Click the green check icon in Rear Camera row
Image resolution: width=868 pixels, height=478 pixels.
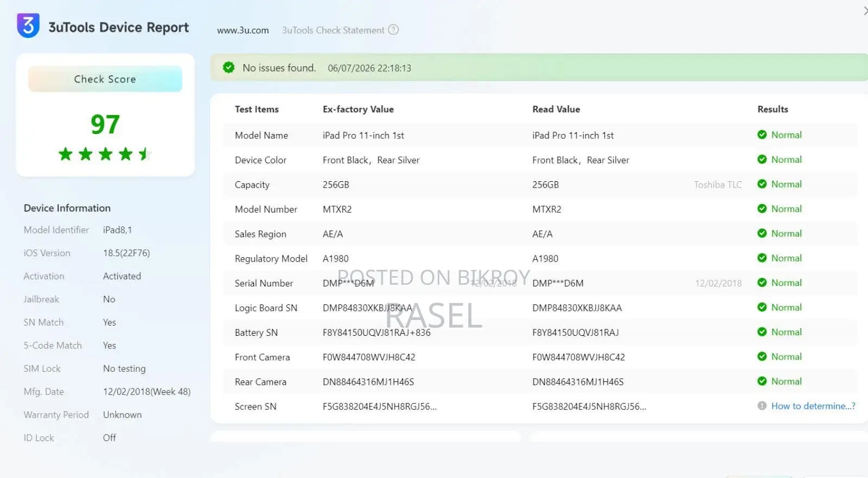[x=762, y=381]
